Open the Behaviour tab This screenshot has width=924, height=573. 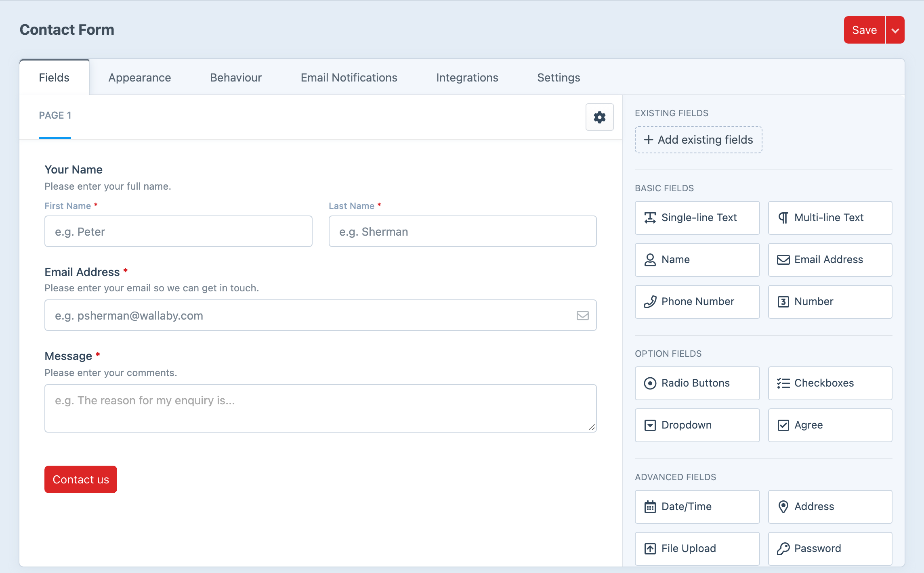(236, 77)
